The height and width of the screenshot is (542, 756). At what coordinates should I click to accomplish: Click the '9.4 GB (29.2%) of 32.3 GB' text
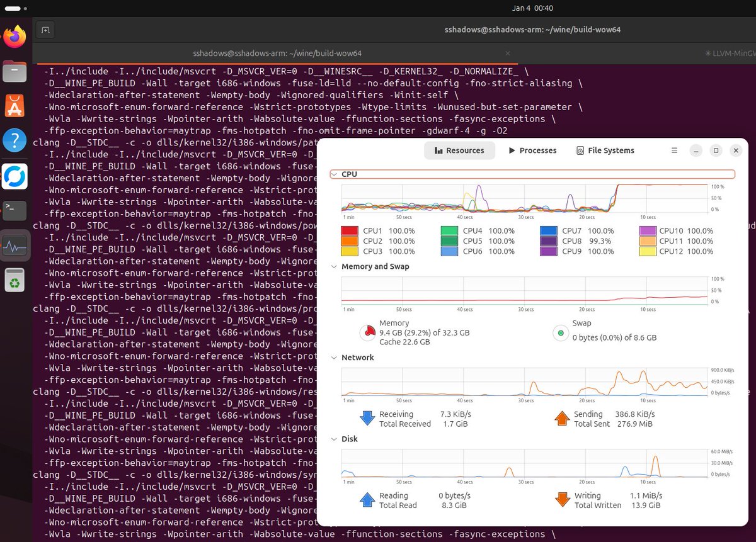pos(424,332)
